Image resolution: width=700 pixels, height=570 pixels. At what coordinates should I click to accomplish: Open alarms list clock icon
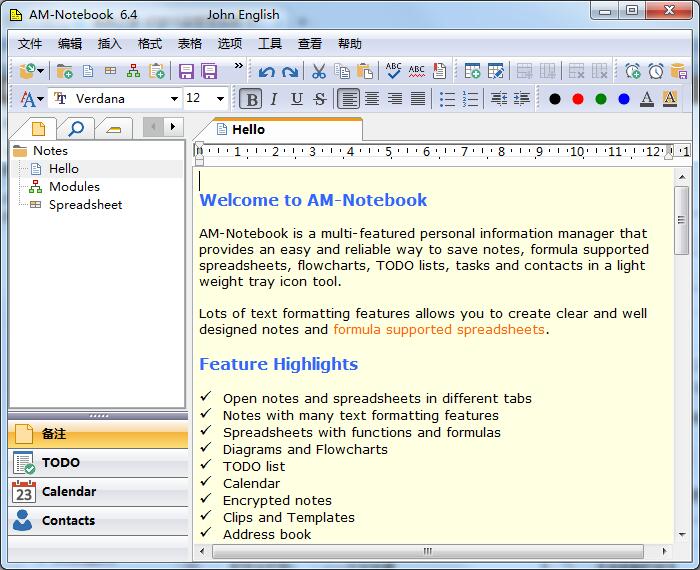click(x=656, y=71)
